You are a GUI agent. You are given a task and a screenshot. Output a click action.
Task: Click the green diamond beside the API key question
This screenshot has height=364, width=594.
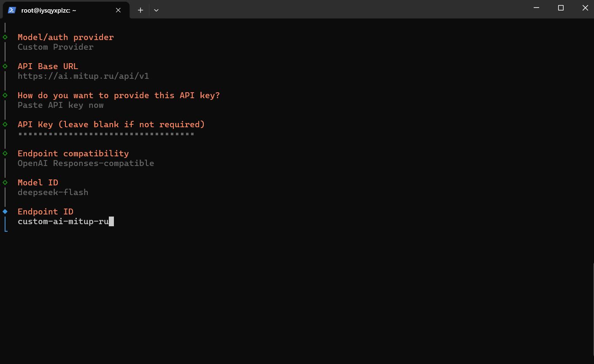5,95
